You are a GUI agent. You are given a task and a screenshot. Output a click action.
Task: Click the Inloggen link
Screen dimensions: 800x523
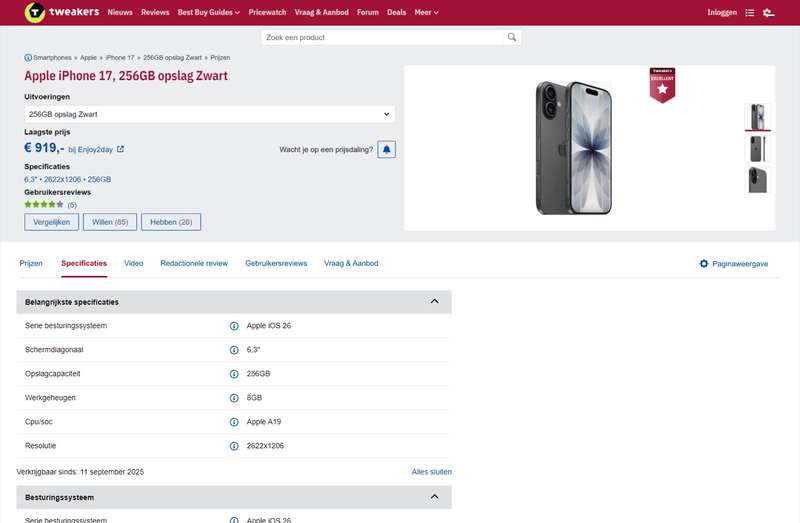pos(722,12)
